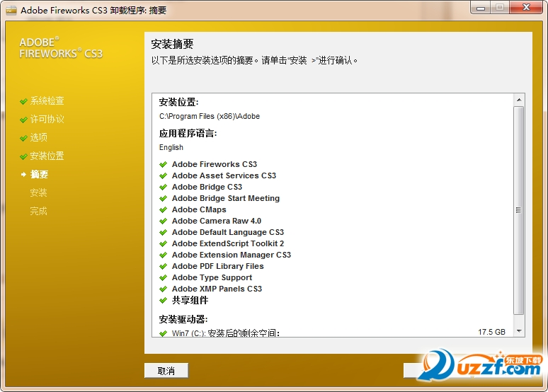The width and height of the screenshot is (548, 392).
Task: Click checkmark beside Adobe CMaps
Action: [x=164, y=209]
